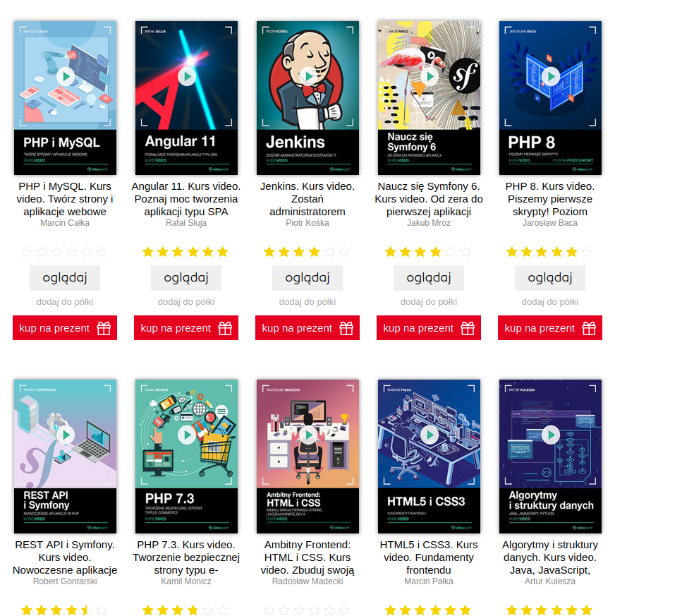This screenshot has height=616, width=682.
Task: Click play icon on Symfony 6 cover
Action: [x=430, y=77]
